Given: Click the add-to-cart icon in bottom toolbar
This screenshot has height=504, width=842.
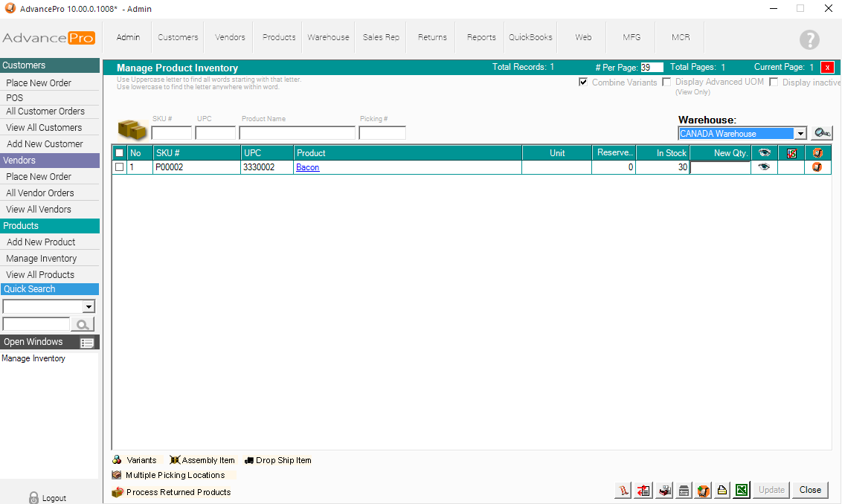Looking at the screenshot, I should [703, 491].
